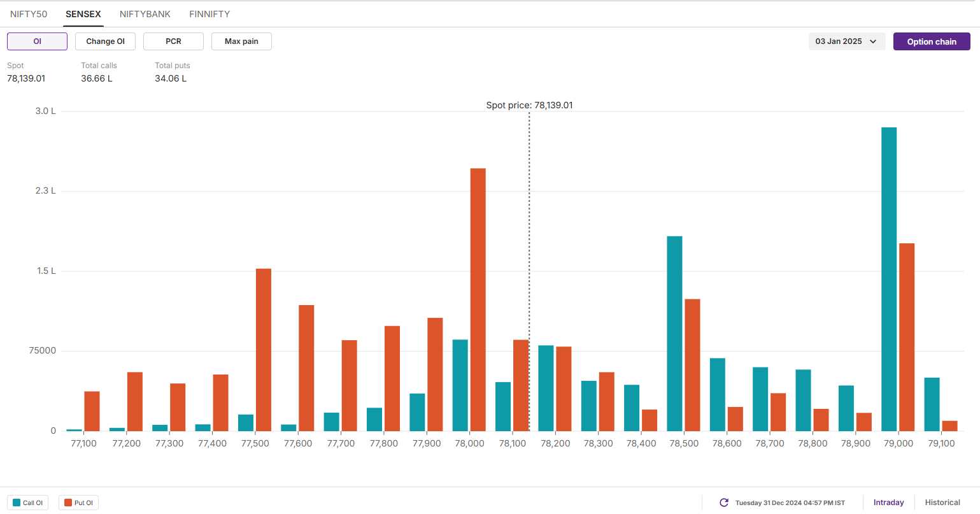This screenshot has width=980, height=514.
Task: Click the 3.0 L y-axis label
Action: pos(45,111)
